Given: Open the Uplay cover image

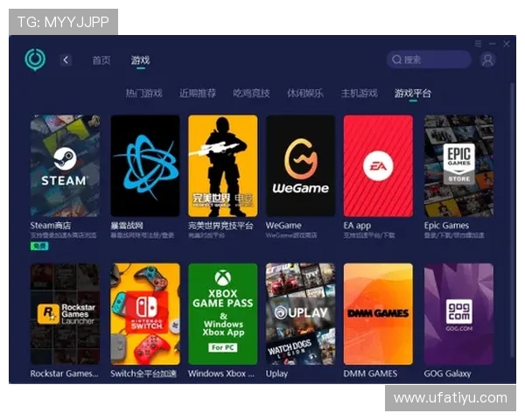Looking at the screenshot, I should tap(300, 314).
